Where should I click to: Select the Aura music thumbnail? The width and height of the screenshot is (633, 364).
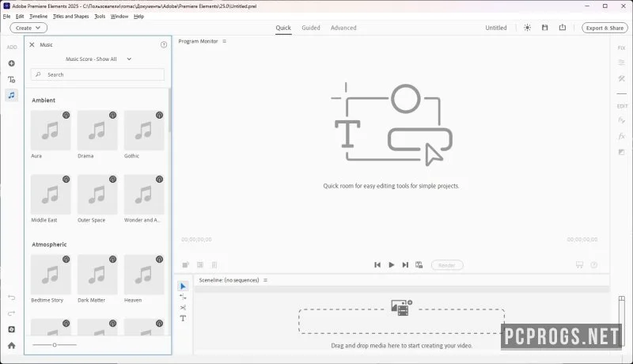(x=51, y=131)
